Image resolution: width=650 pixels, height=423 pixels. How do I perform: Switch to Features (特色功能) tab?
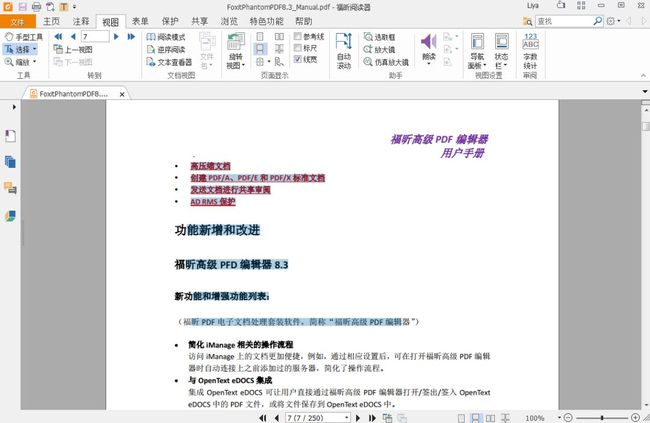[x=266, y=21]
